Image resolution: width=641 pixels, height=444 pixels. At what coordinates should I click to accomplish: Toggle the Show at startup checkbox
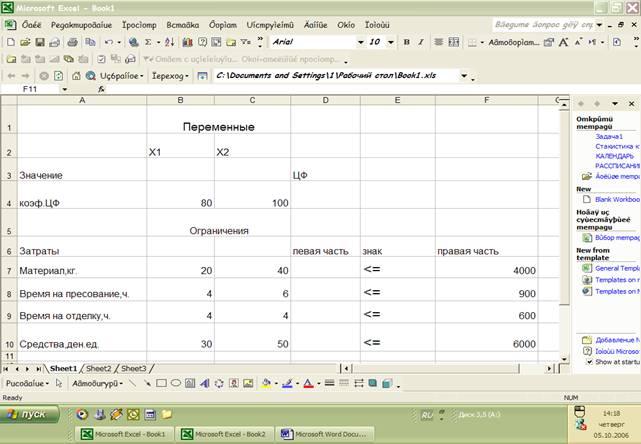587,362
